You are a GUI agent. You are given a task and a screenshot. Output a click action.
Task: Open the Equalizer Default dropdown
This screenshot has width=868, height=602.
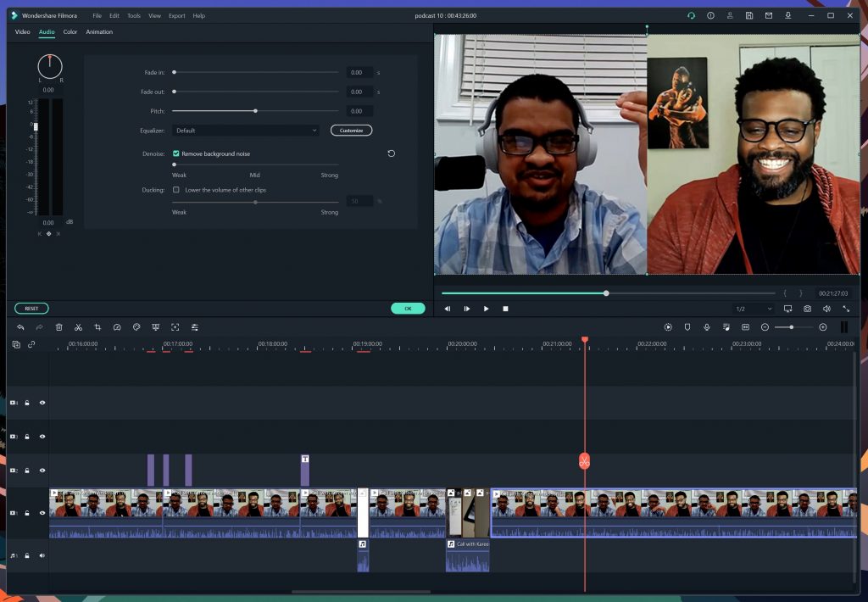tap(246, 131)
